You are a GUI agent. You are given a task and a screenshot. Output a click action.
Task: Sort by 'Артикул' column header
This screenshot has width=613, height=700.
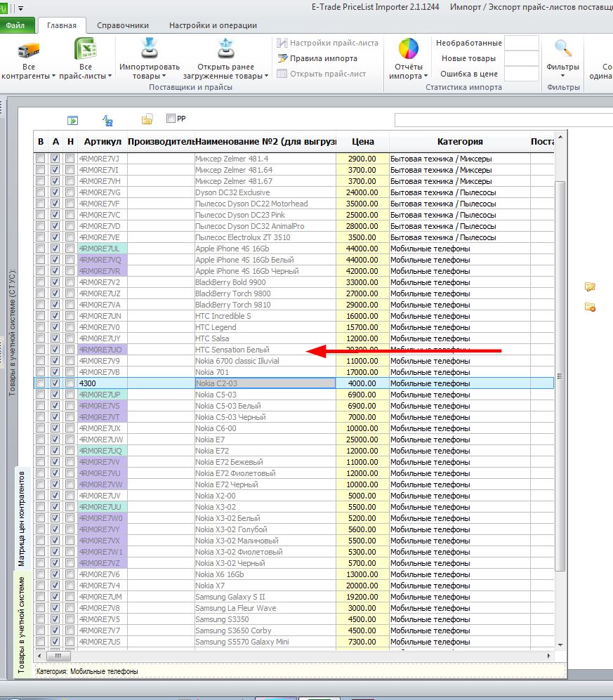[x=103, y=142]
